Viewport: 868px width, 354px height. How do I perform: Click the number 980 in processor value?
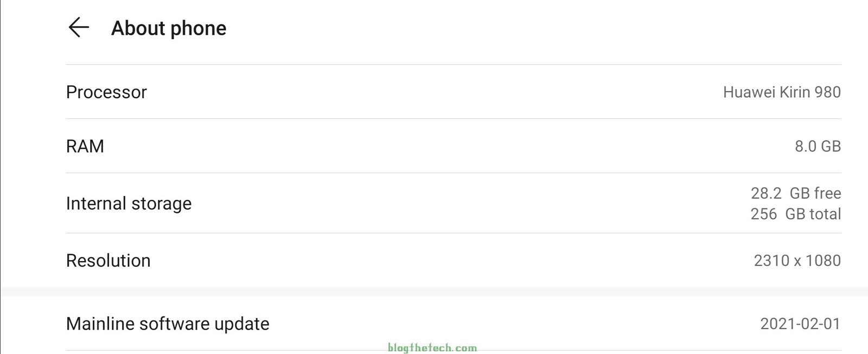pos(827,92)
